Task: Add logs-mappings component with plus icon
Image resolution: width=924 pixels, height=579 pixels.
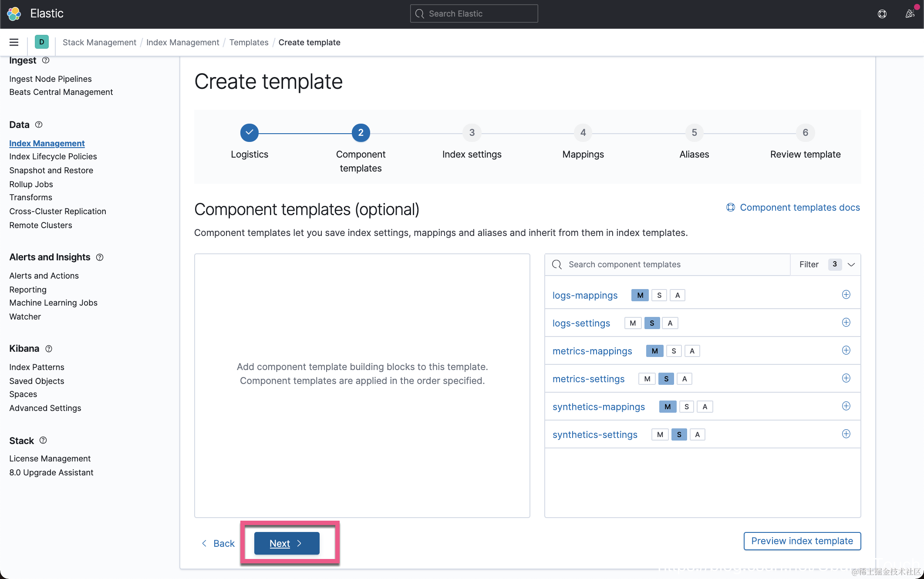Action: pyautogui.click(x=846, y=295)
